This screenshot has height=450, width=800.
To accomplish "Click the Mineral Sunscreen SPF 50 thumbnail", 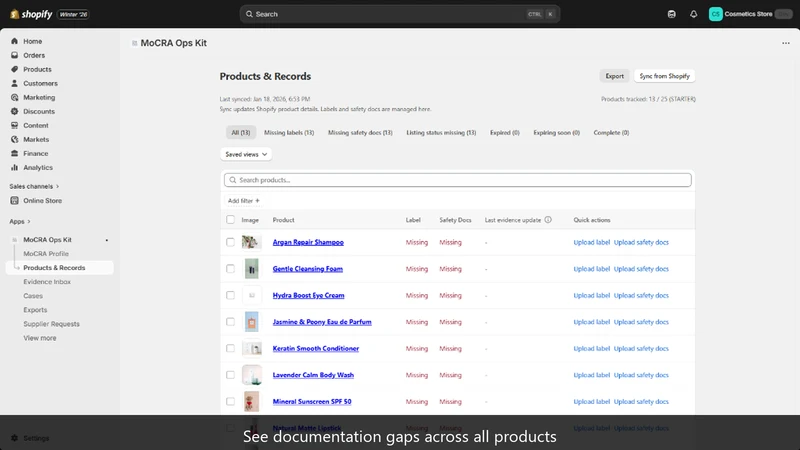I will (251, 402).
